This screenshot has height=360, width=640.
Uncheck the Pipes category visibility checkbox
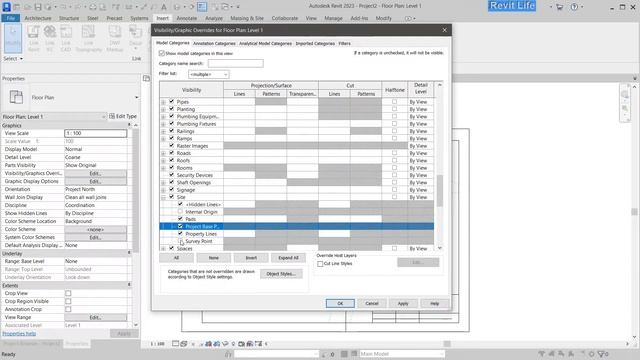[171, 101]
